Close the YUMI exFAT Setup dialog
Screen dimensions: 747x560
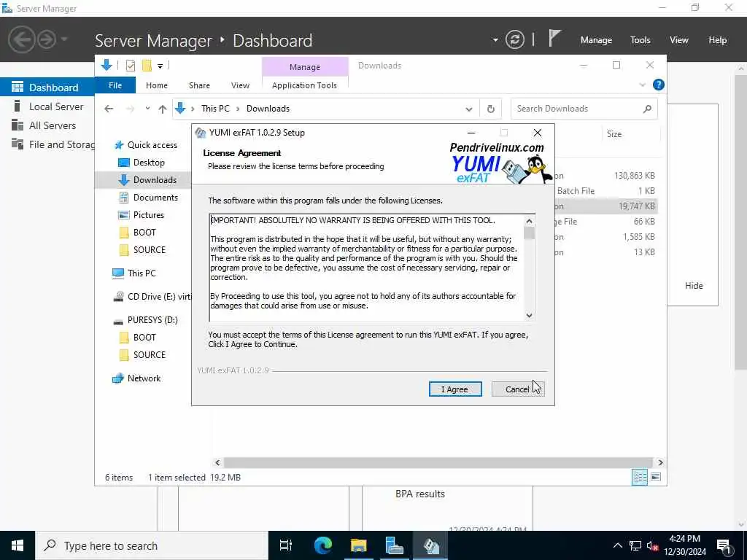[538, 133]
